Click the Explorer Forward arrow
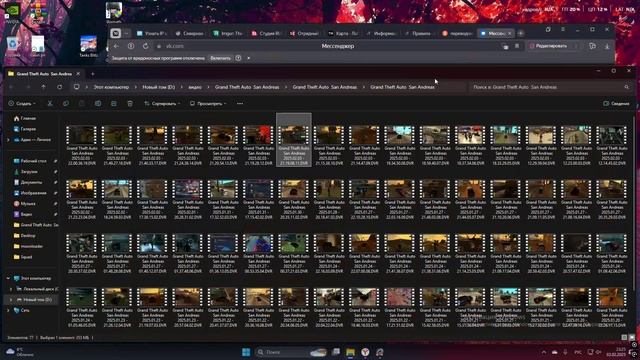 tap(28, 87)
